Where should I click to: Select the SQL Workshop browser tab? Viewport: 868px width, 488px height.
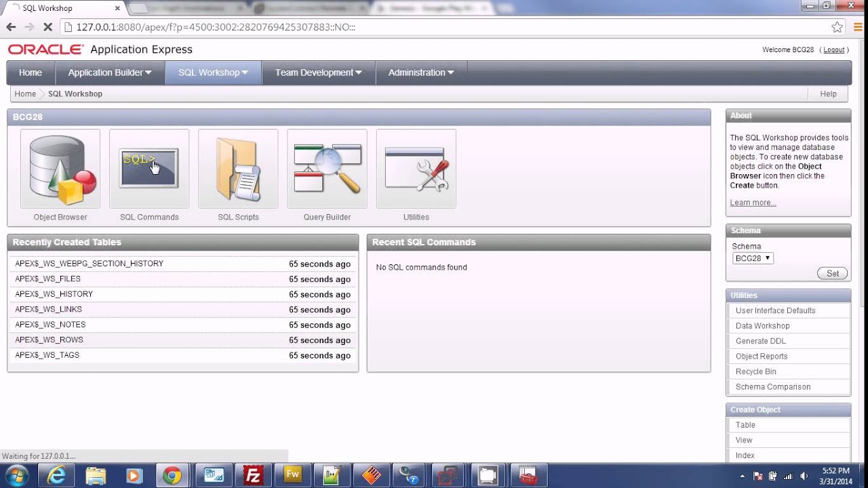(64, 8)
